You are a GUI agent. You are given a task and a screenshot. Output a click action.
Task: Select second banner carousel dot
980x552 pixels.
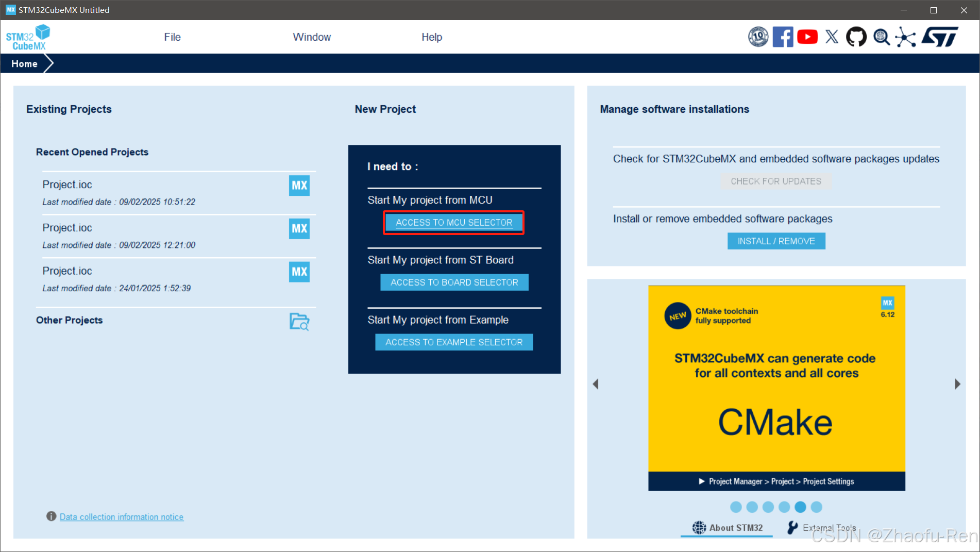click(752, 507)
